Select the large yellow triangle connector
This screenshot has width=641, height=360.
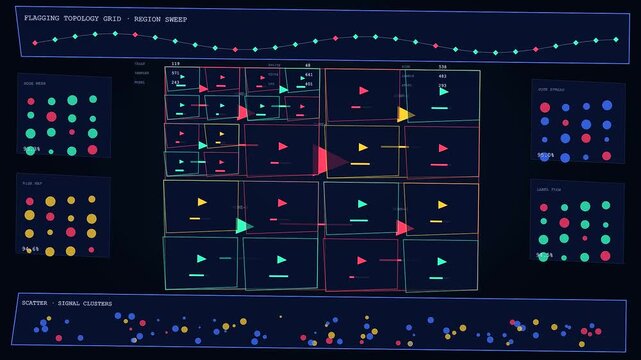(x=405, y=115)
